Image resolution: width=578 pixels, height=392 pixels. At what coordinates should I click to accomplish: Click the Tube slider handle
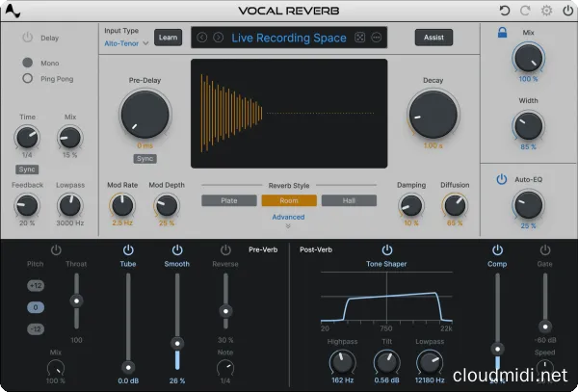128,367
